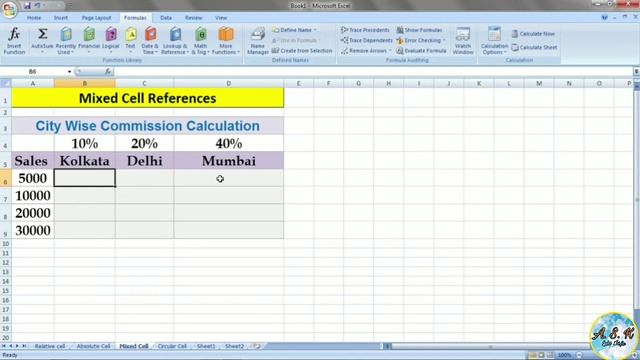Open the Math & Trig functions library

click(200, 40)
